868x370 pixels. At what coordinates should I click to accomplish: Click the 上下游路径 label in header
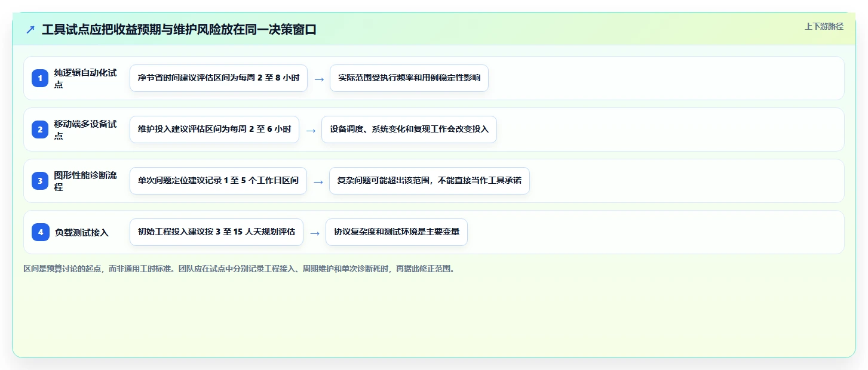pos(824,26)
